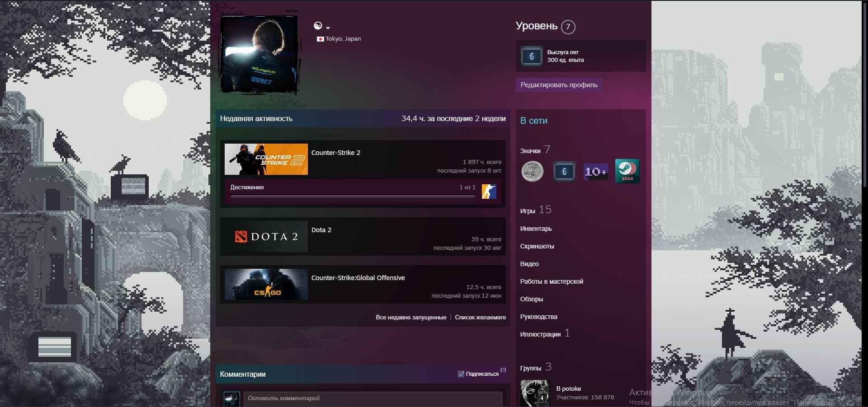Click the yin-yang profile name icon
This screenshot has height=407, width=868.
318,26
